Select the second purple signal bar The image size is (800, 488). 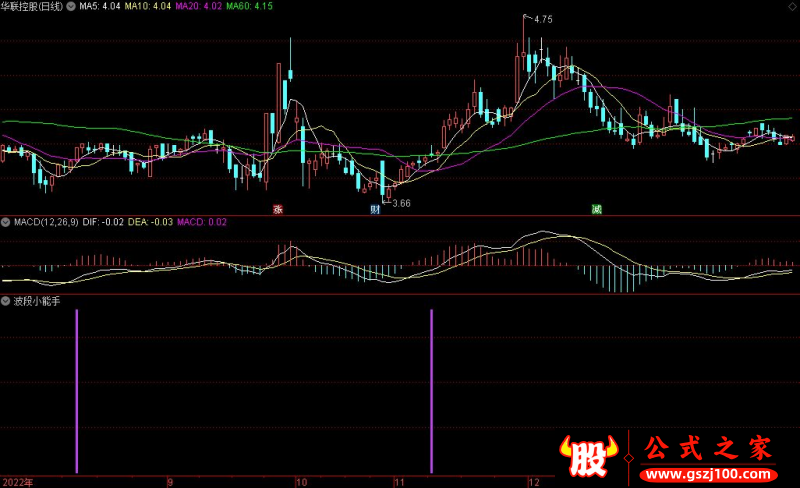click(x=432, y=390)
